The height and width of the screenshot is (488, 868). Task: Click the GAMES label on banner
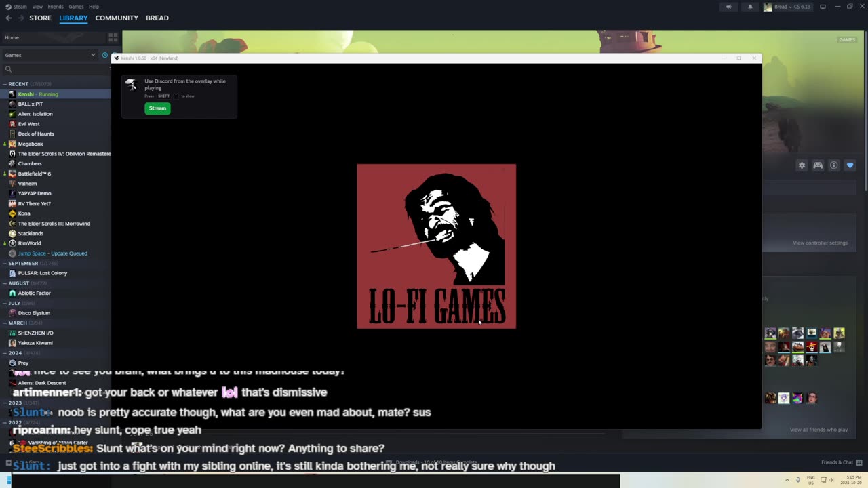pos(847,40)
